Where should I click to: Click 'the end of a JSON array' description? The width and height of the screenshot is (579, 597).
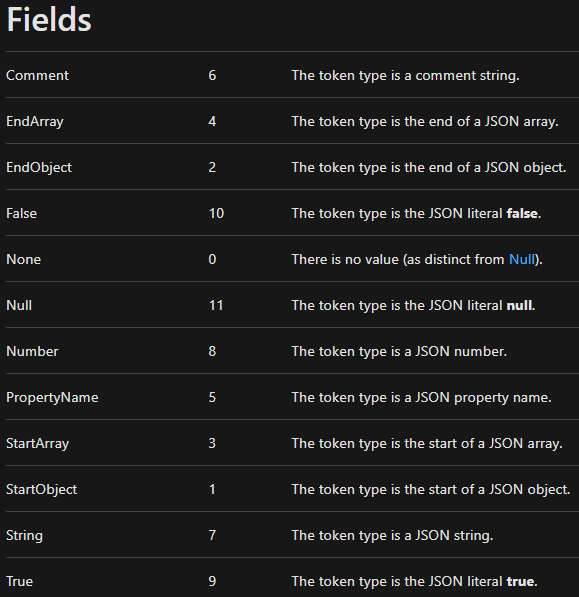425,122
